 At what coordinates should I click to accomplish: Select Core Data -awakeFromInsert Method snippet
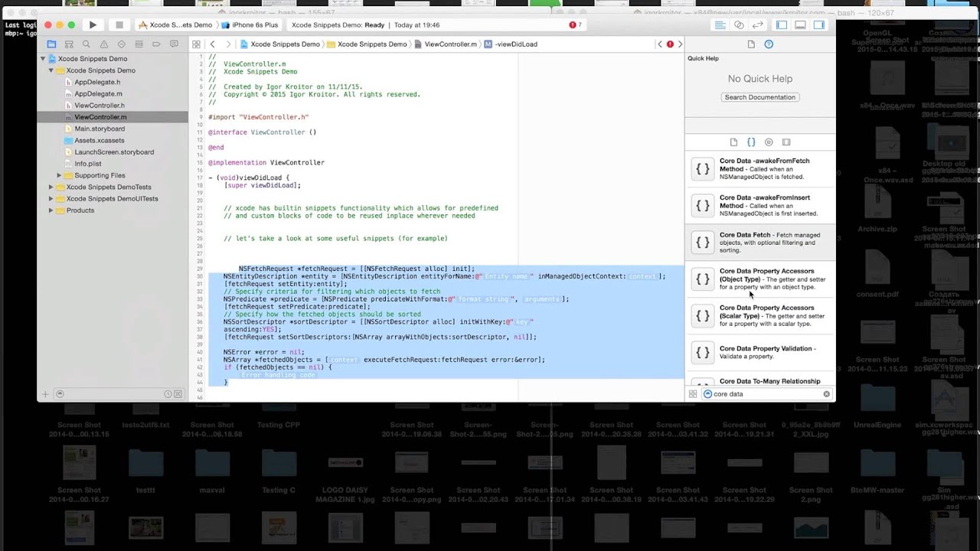760,206
